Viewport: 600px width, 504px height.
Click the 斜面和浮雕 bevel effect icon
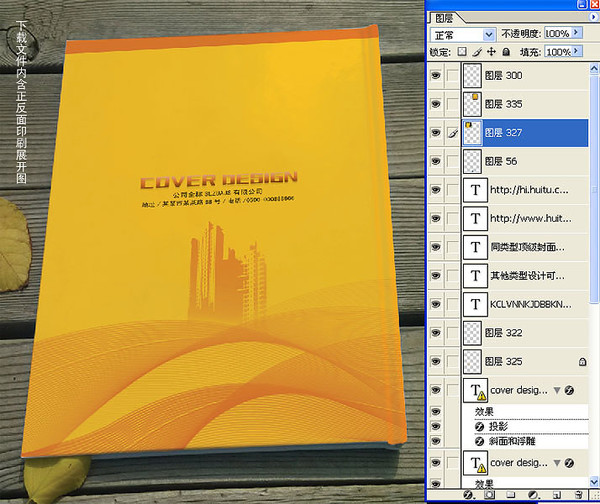pyautogui.click(x=479, y=442)
